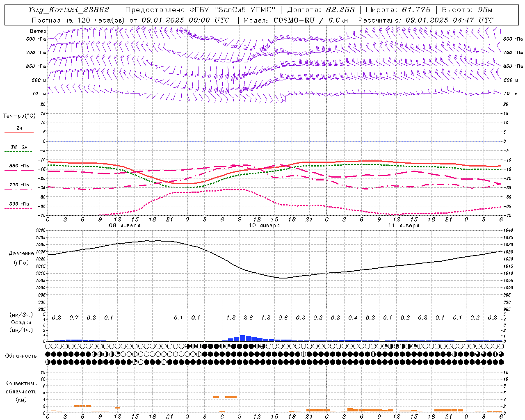The image size is (525, 420).
Task: Select the provider text ФГБУ "ЗапСиб УГМС"
Action: click(x=233, y=10)
